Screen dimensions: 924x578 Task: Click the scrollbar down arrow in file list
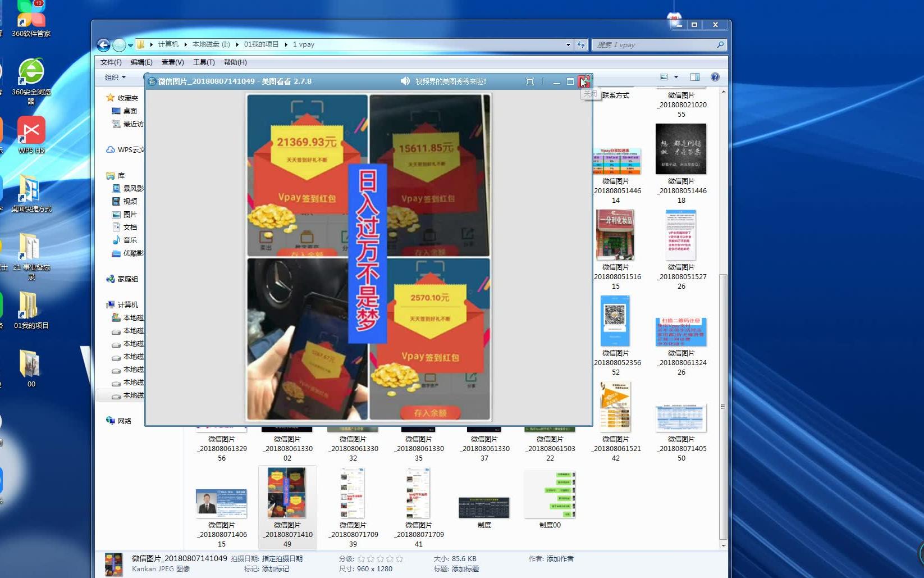[723, 545]
